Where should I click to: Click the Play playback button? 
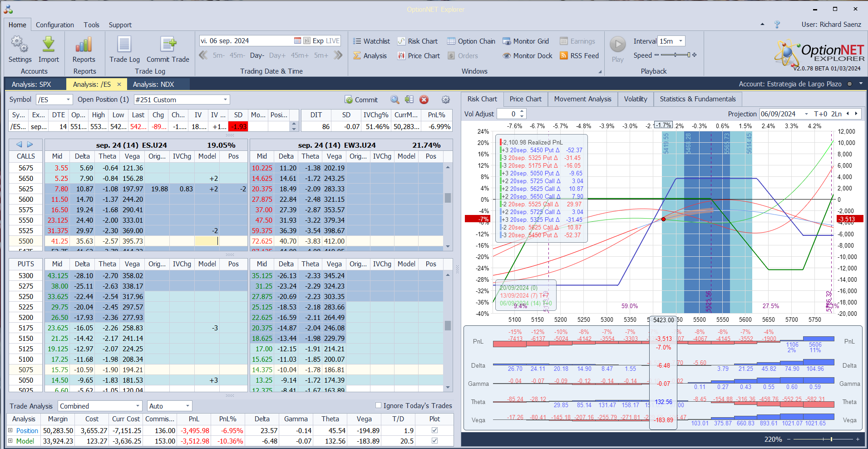pyautogui.click(x=617, y=45)
